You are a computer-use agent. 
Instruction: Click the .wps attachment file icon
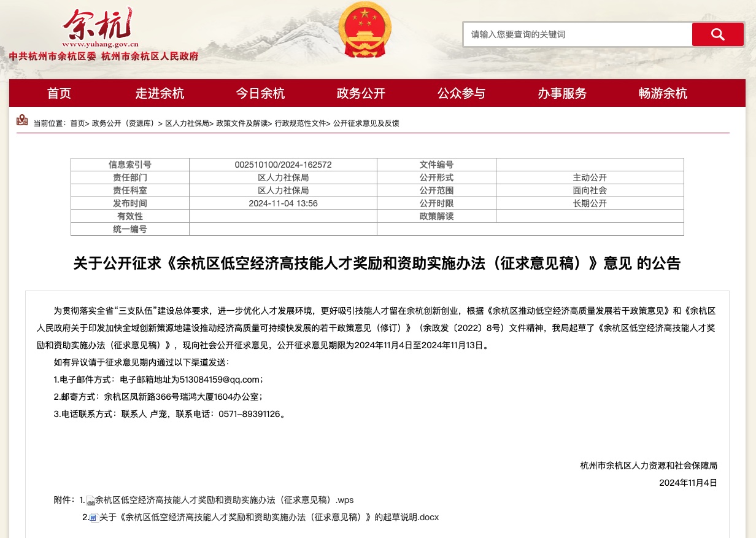90,501
